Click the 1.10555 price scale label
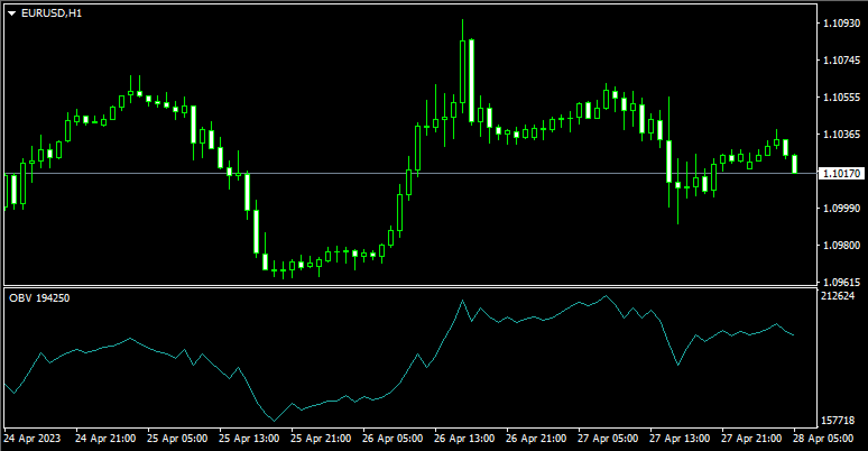Viewport: 868px width, 451px height. (x=841, y=98)
